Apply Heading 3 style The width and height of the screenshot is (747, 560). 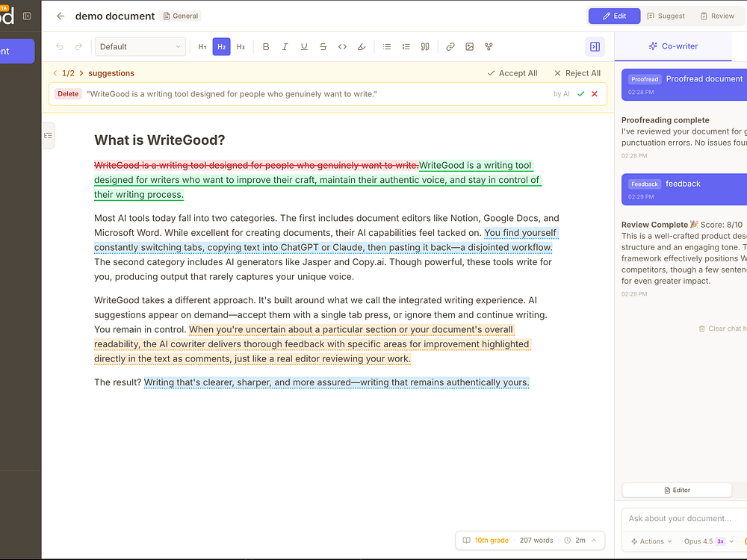coord(241,46)
